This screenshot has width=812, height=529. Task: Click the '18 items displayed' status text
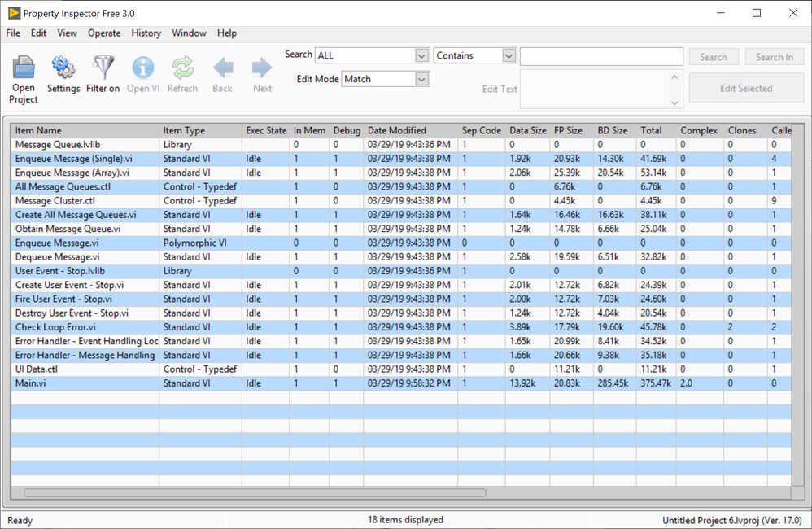click(405, 520)
